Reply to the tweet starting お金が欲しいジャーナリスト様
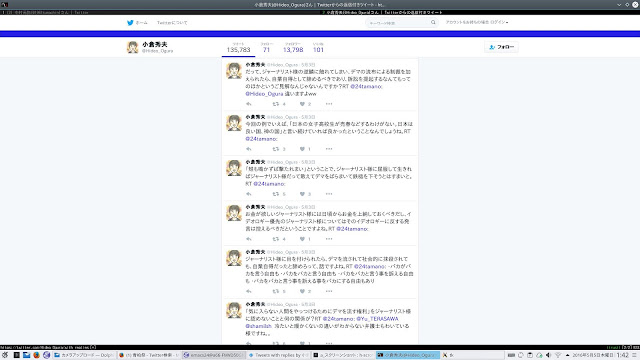 coord(249,239)
